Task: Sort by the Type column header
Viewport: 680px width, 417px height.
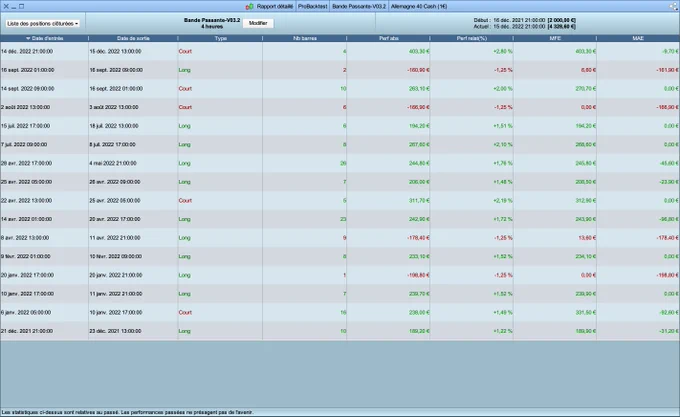Action: 220,39
